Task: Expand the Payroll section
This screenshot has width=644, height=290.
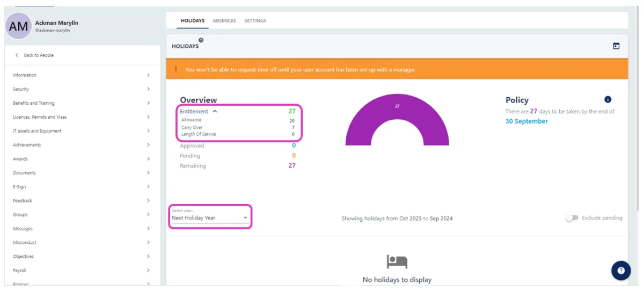Action: [x=82, y=271]
